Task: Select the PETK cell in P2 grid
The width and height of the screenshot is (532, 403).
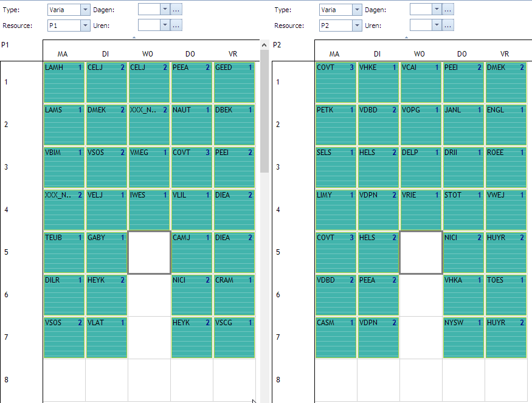Action: [x=336, y=125]
